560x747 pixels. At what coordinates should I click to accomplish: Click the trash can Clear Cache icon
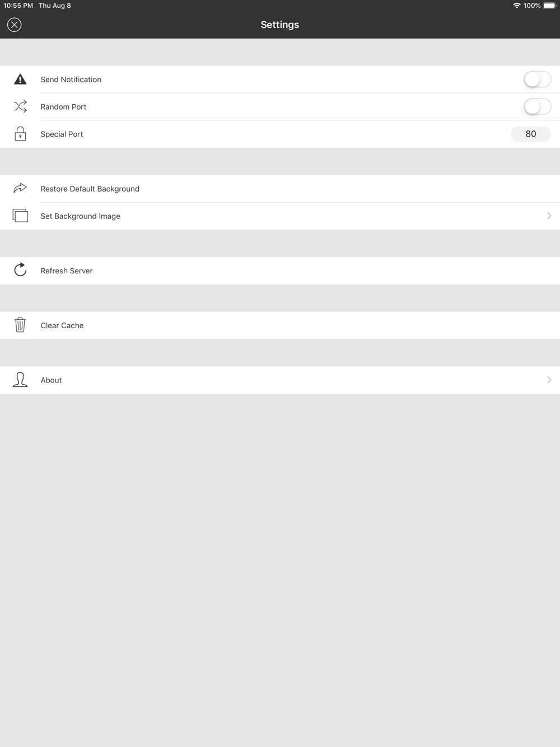coord(20,325)
